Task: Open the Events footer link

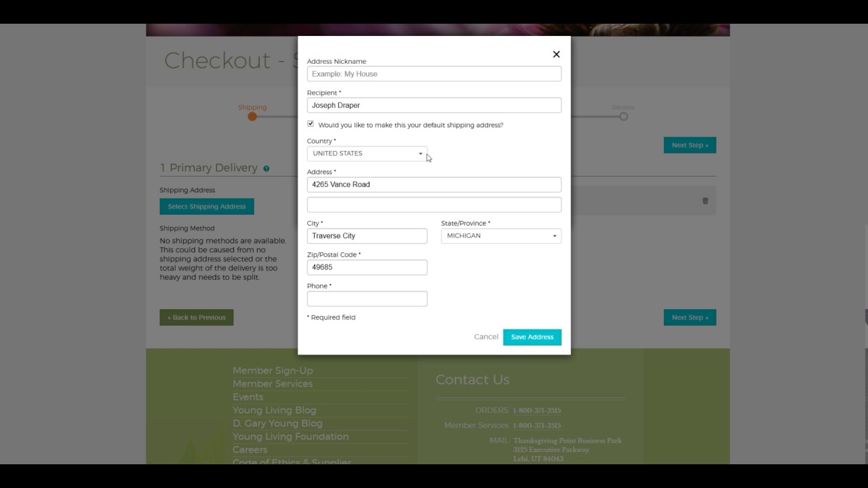Action: point(248,397)
